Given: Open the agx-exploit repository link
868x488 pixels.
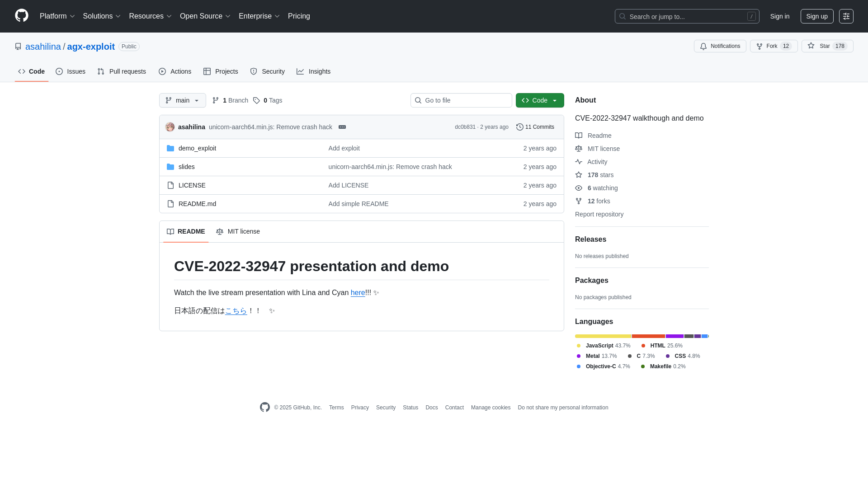Looking at the screenshot, I should (91, 47).
